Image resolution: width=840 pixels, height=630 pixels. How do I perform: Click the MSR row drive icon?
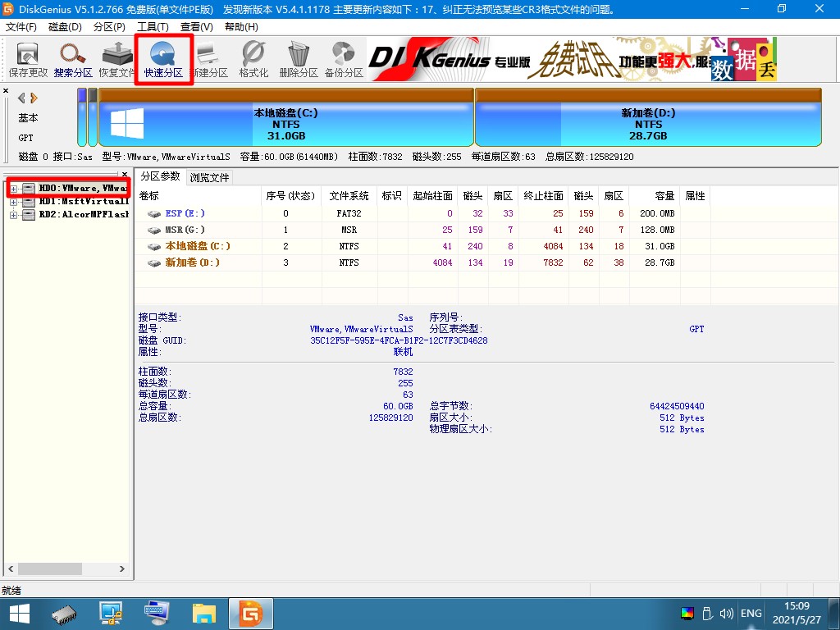click(154, 231)
